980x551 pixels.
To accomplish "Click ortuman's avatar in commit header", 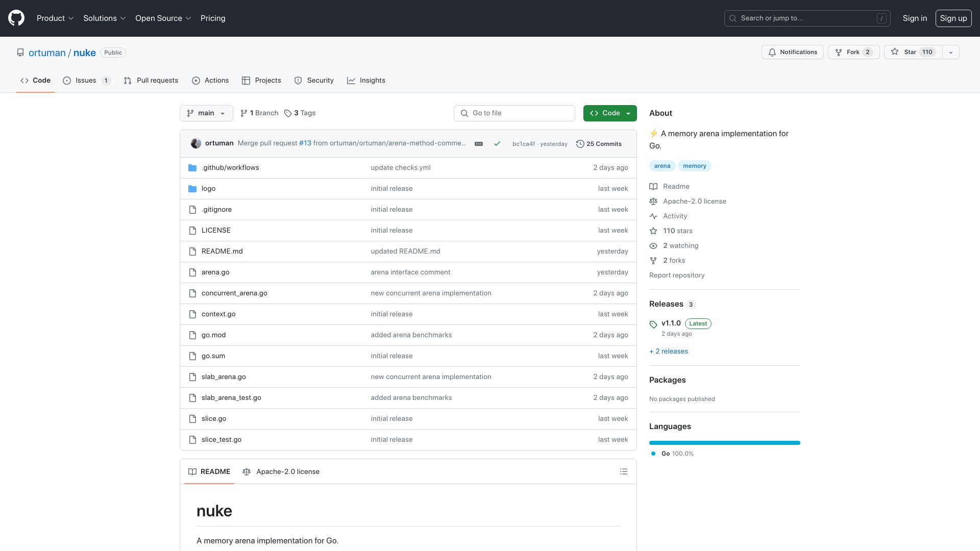I will click(196, 143).
